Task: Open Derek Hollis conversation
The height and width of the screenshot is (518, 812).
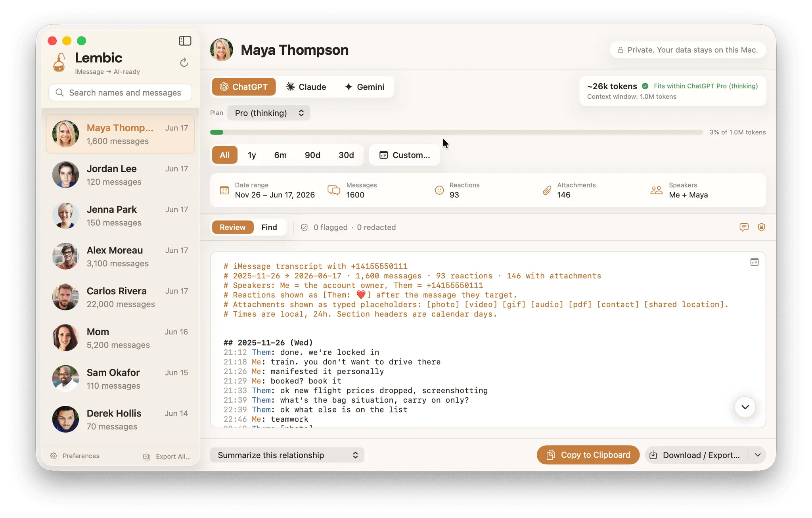Action: coord(120,420)
